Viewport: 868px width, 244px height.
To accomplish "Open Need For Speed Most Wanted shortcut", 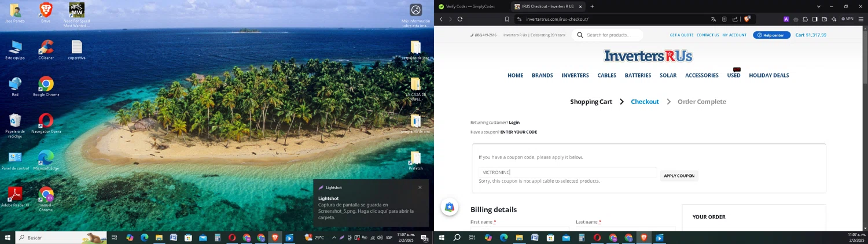I will (76, 14).
